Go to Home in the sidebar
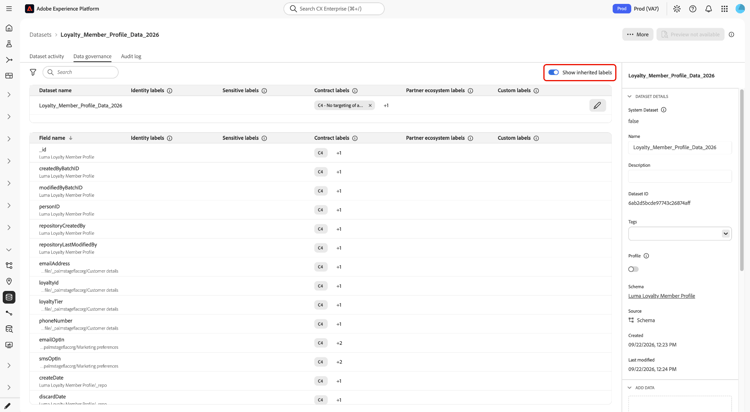The width and height of the screenshot is (750, 412). [9, 28]
